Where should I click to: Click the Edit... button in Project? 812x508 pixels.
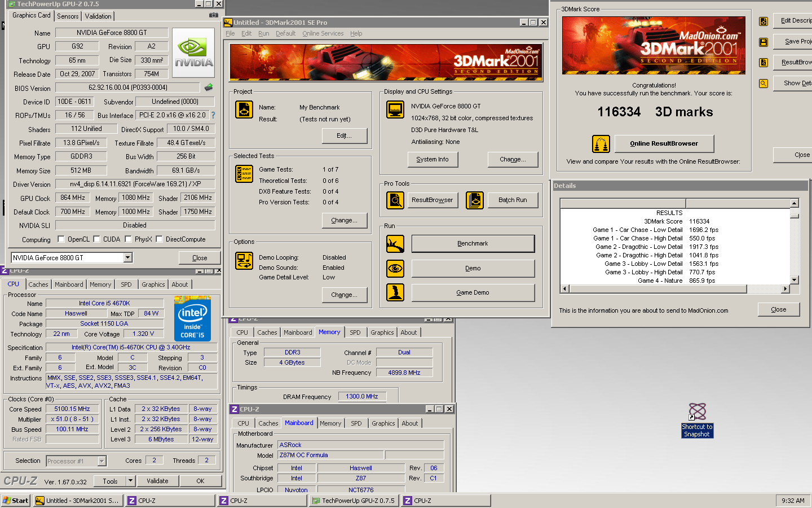pos(344,135)
